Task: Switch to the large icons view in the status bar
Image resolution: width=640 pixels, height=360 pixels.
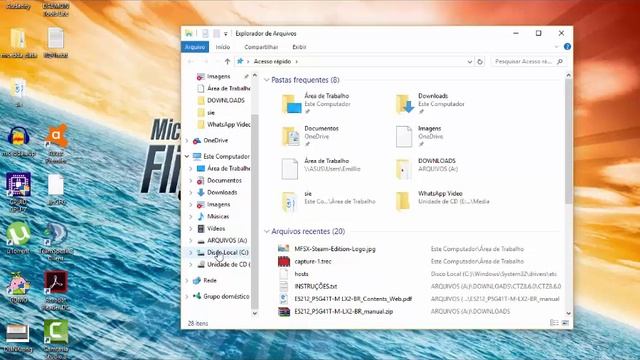Action: pyautogui.click(x=565, y=323)
